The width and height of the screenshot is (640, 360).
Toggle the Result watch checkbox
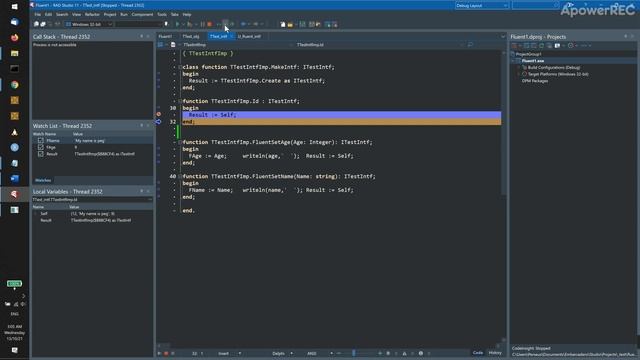[40, 154]
